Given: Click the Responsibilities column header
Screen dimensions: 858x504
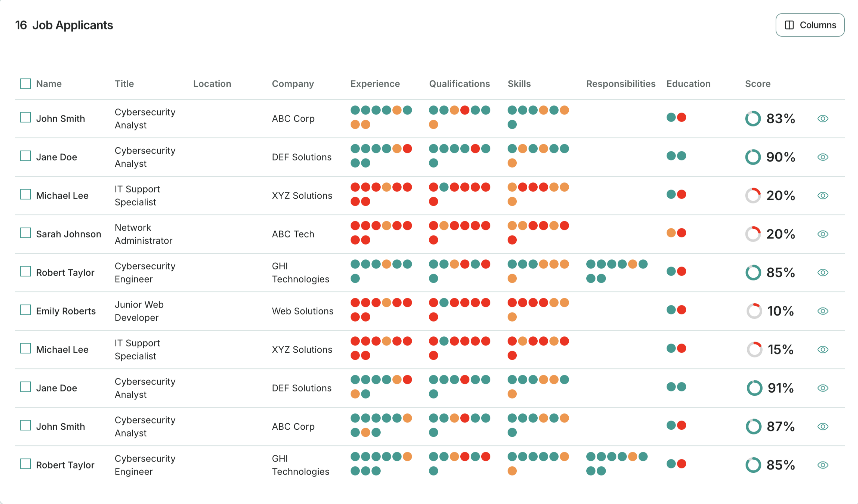Looking at the screenshot, I should [620, 84].
